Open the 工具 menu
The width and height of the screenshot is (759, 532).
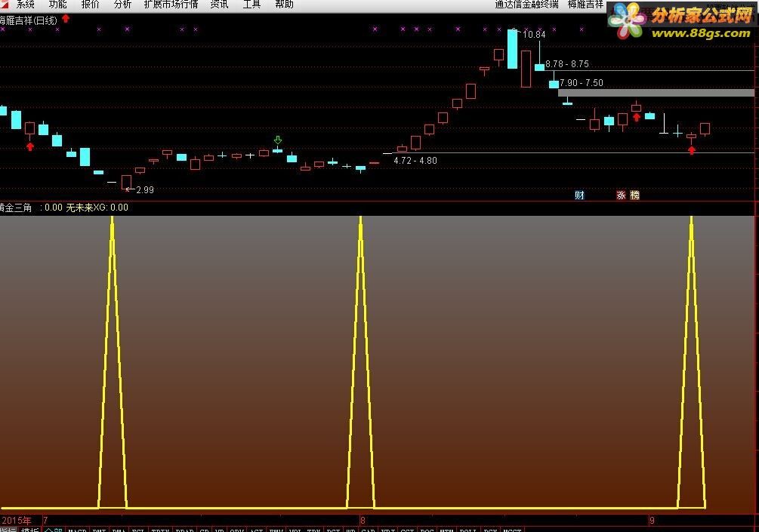[x=251, y=5]
